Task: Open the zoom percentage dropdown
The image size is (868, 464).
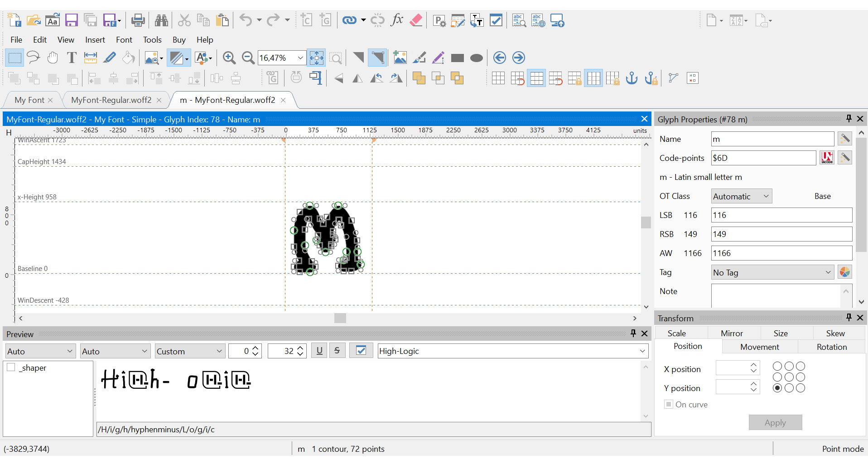Action: (300, 58)
